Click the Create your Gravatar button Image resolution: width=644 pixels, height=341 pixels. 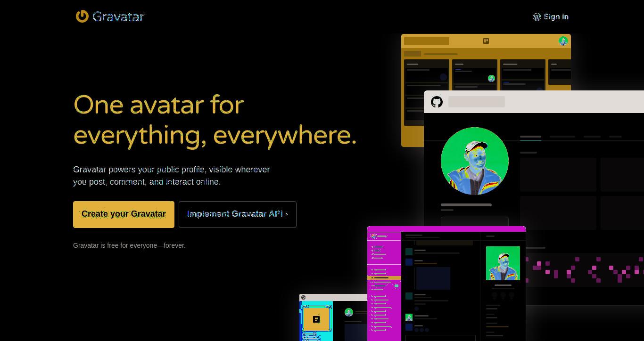click(124, 214)
